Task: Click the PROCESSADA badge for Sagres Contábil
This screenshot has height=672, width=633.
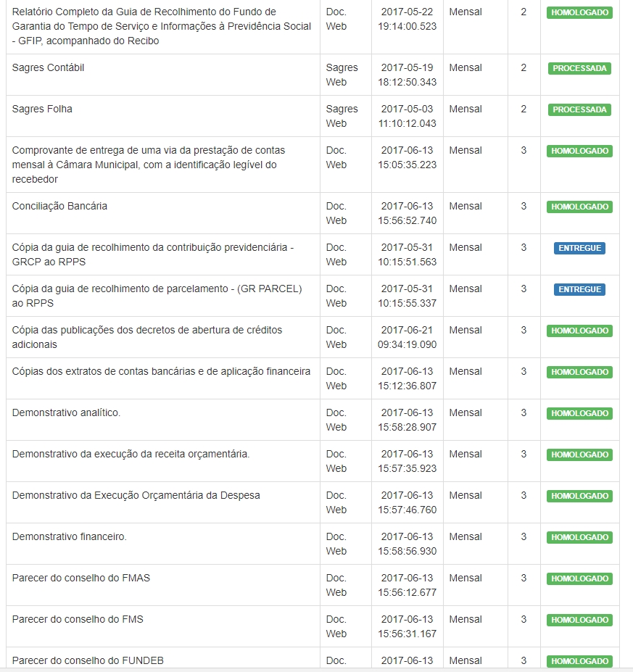Action: [579, 68]
